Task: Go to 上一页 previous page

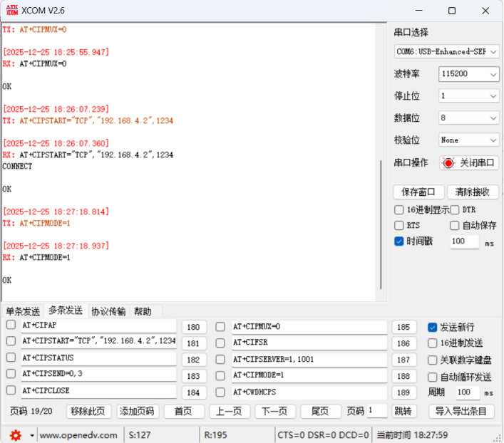Action: coord(229,411)
